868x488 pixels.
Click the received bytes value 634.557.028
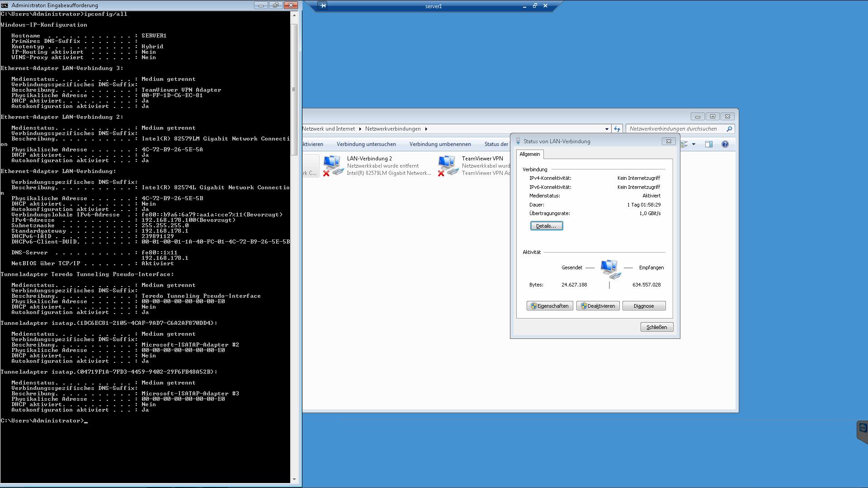tap(646, 285)
